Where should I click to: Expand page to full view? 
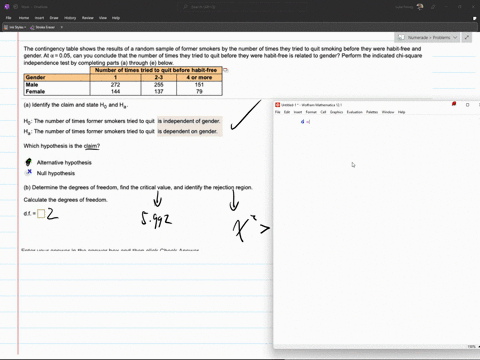point(467,38)
